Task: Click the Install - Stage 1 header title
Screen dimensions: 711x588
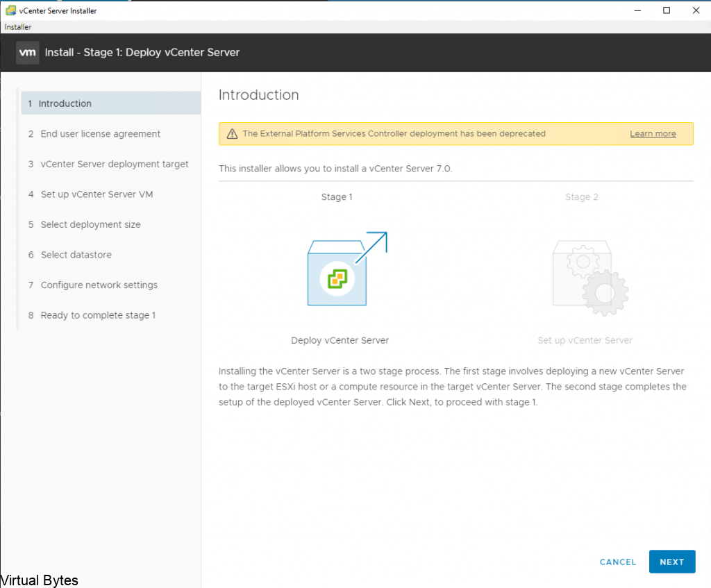Action: click(142, 53)
